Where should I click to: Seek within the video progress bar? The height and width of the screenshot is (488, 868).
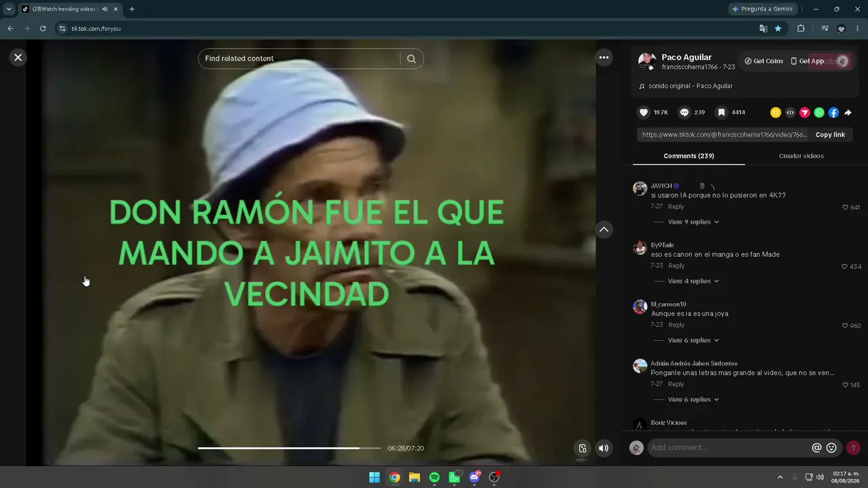[289, 448]
